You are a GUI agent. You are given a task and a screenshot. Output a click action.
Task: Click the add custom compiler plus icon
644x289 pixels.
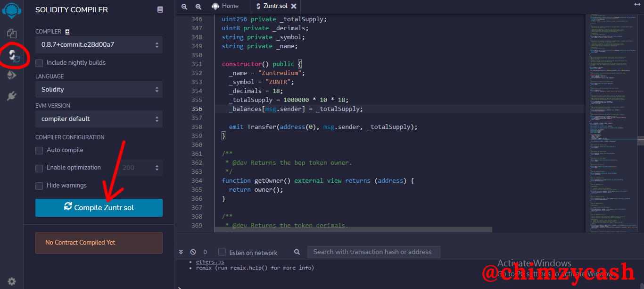(67, 32)
